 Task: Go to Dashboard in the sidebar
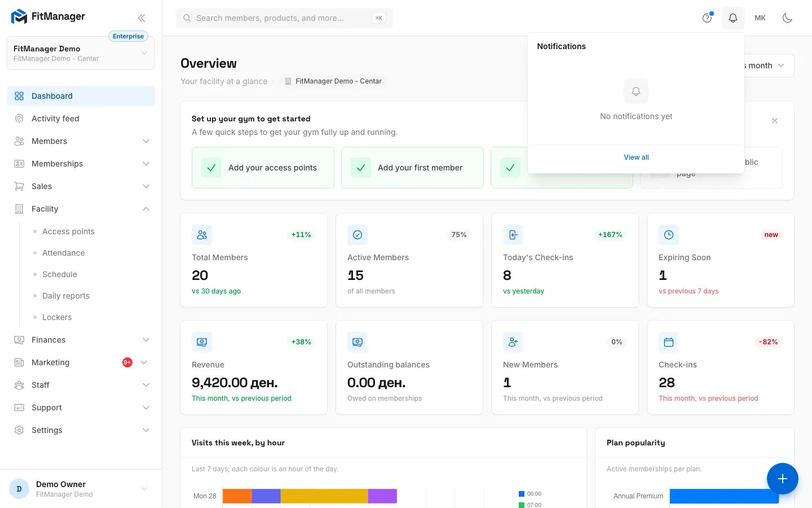81,96
